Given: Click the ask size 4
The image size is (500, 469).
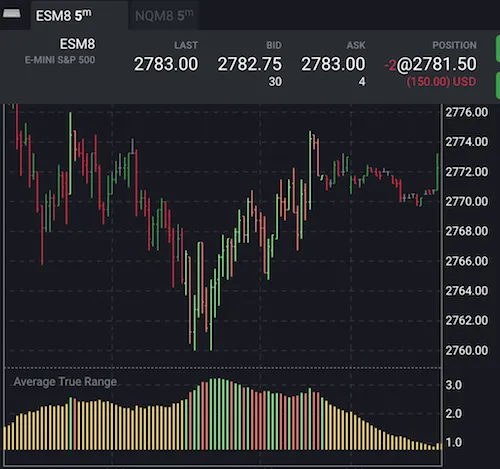Looking at the screenshot, I should click(x=362, y=82).
